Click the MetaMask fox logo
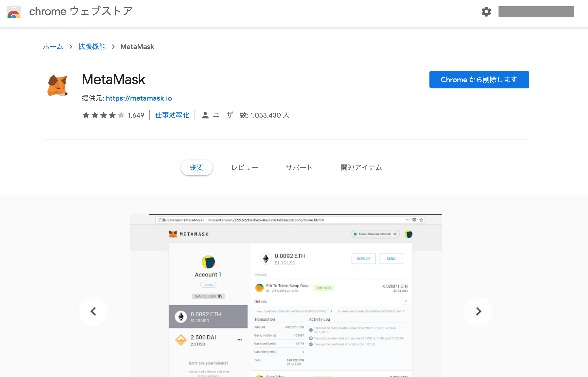The image size is (588, 377). [57, 86]
